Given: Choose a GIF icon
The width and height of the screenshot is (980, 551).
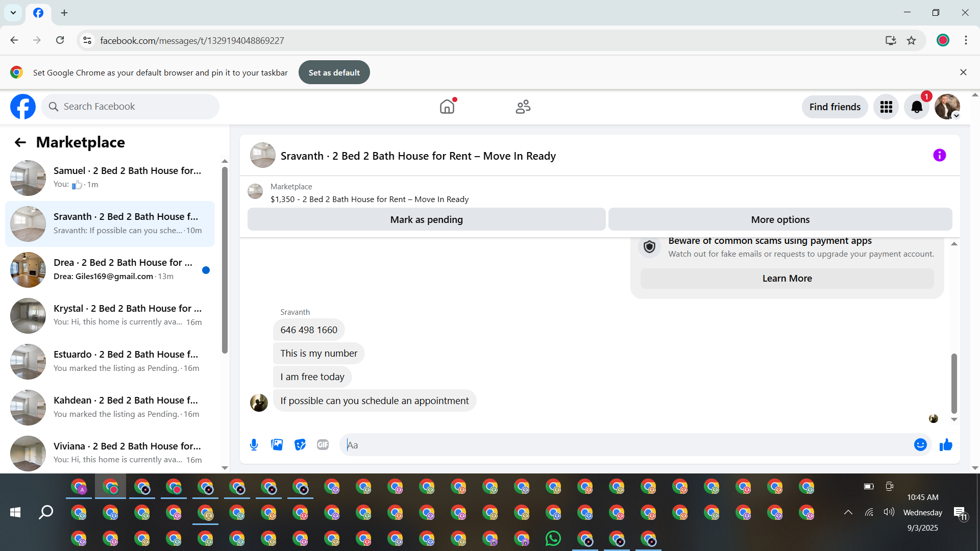Looking at the screenshot, I should (323, 445).
